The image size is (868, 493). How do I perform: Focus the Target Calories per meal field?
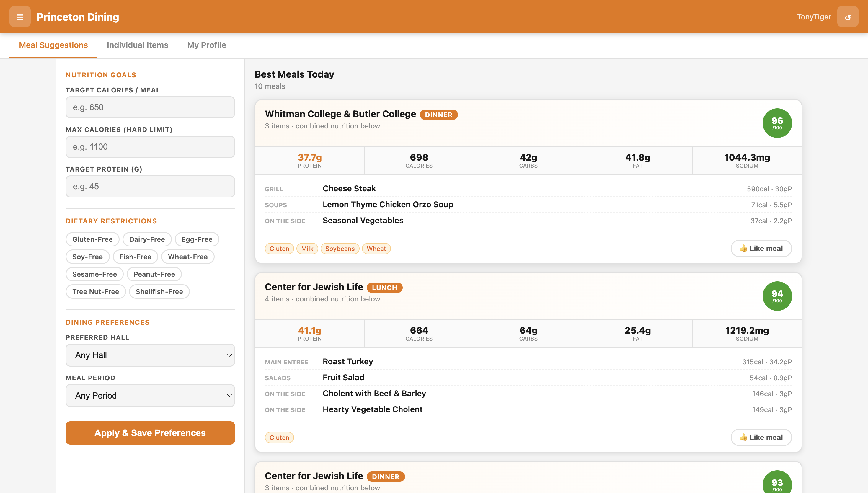pos(150,107)
